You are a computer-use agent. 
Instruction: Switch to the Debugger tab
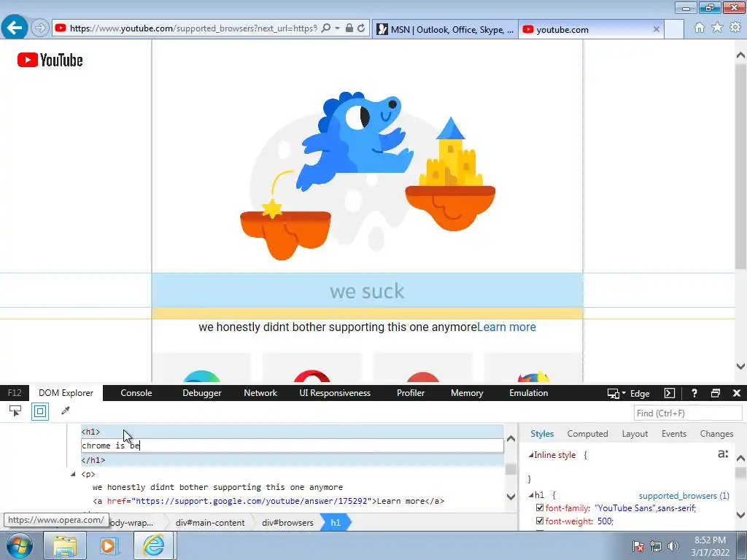[x=202, y=393]
